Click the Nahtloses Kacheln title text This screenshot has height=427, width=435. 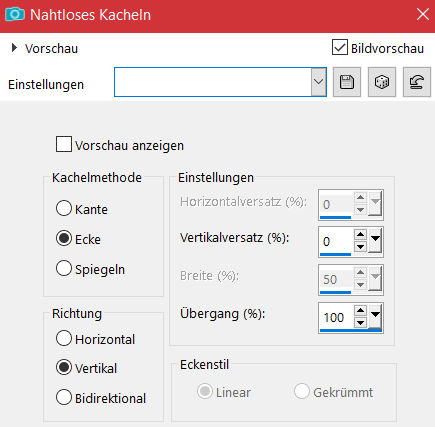point(90,15)
